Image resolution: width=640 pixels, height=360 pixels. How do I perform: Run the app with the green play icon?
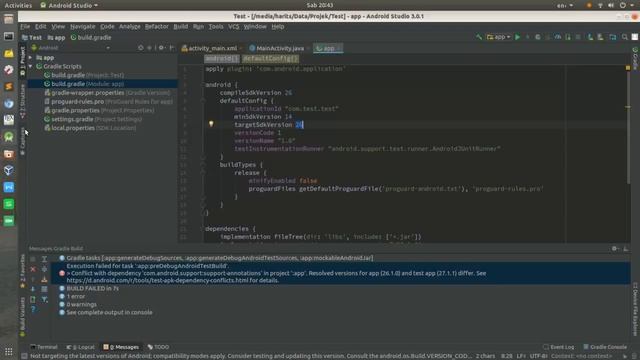click(x=518, y=37)
